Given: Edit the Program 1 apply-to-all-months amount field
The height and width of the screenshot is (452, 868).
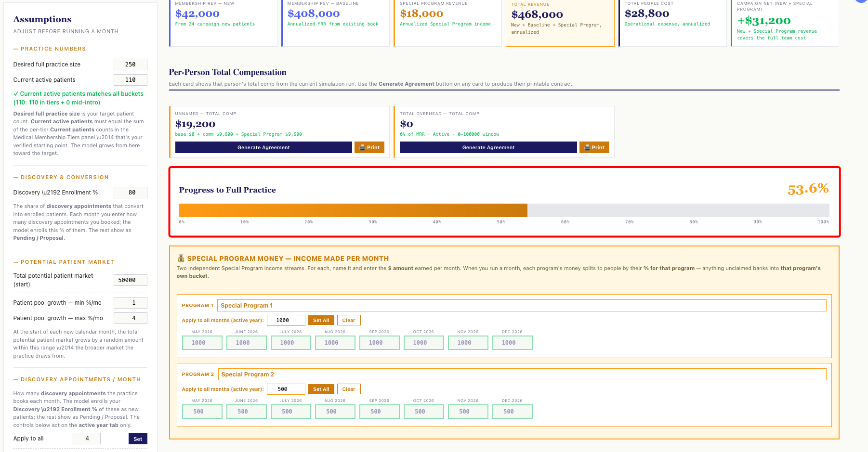Looking at the screenshot, I should click(286, 320).
